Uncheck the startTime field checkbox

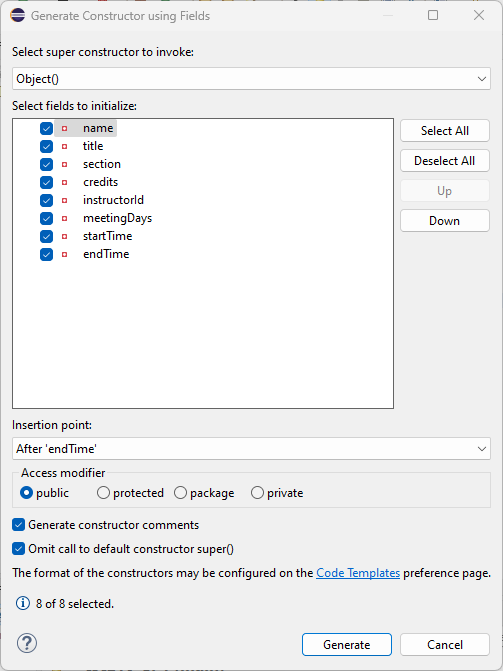[x=46, y=236]
